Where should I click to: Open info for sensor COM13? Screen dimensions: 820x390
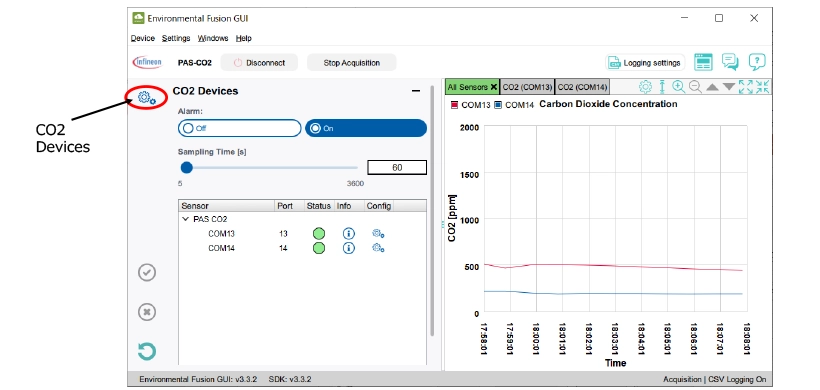348,233
